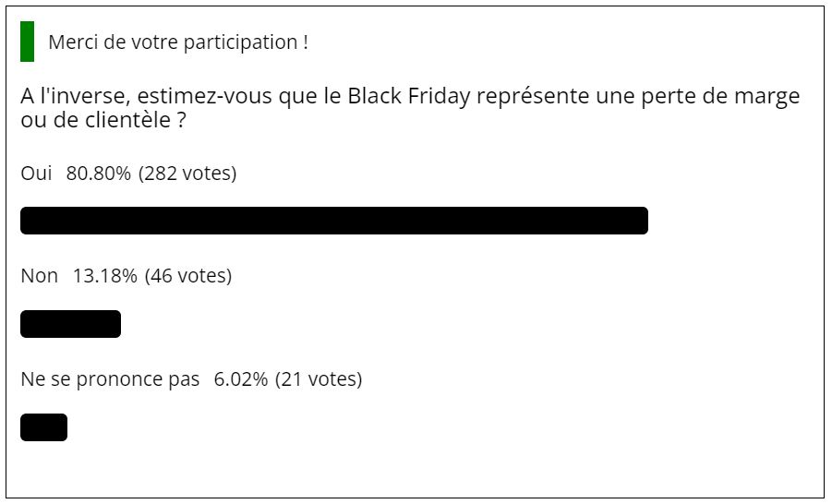
Task: Click the 80.80% result percentage
Action: point(98,173)
